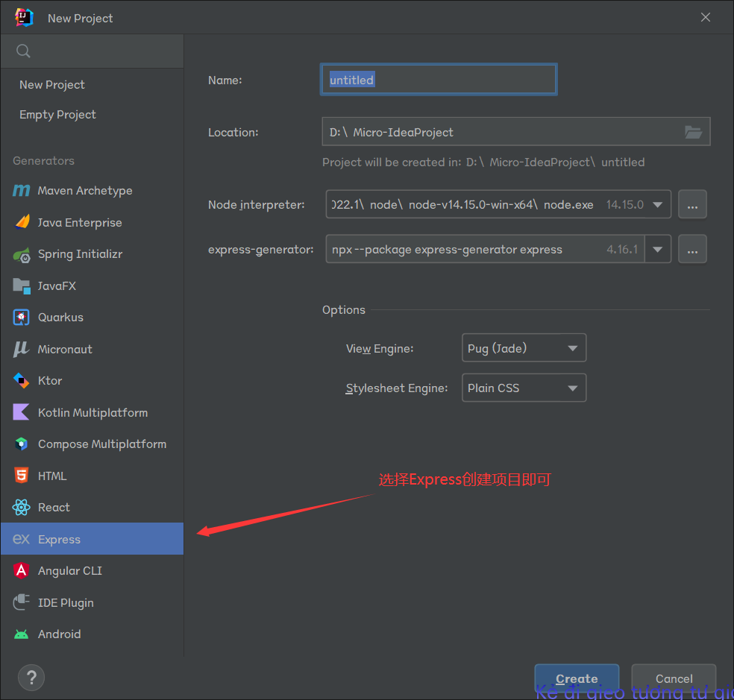Click the Android robot icon
Screen dimensions: 734x700
pos(21,634)
